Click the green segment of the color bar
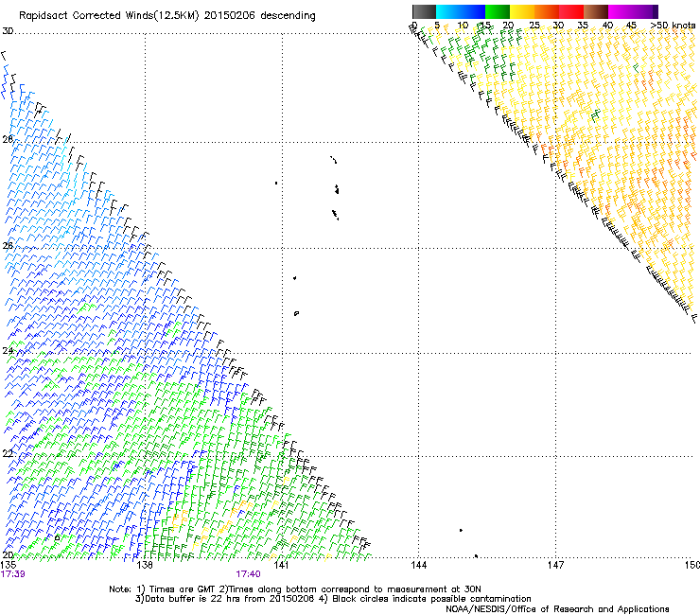This screenshot has width=700, height=615. [x=498, y=11]
